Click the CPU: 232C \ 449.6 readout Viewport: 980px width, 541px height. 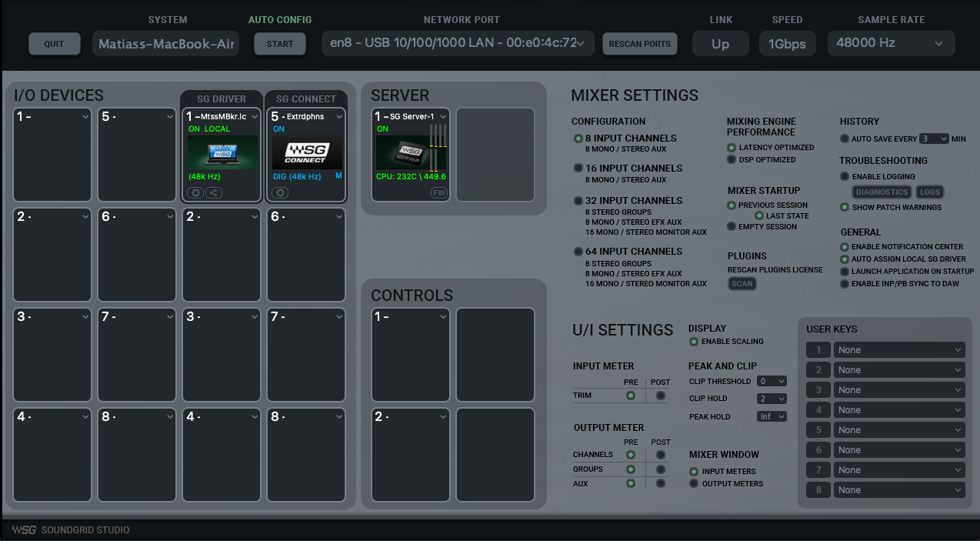pyautogui.click(x=411, y=176)
